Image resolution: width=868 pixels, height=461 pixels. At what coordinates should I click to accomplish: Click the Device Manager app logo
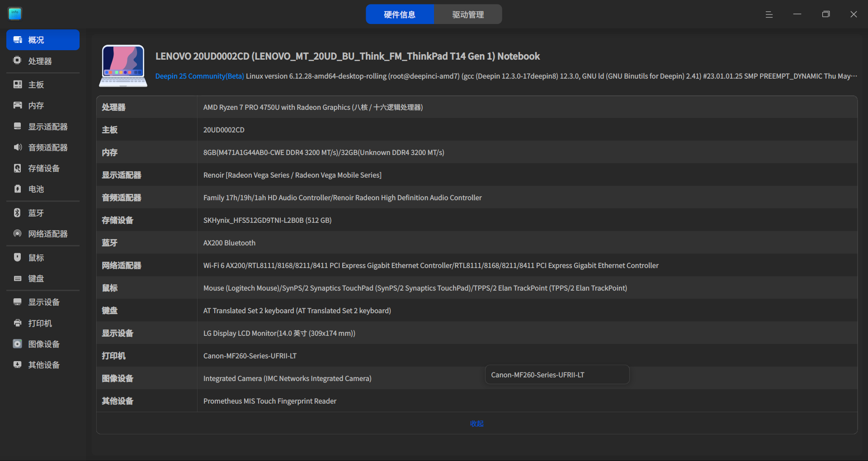pos(15,14)
